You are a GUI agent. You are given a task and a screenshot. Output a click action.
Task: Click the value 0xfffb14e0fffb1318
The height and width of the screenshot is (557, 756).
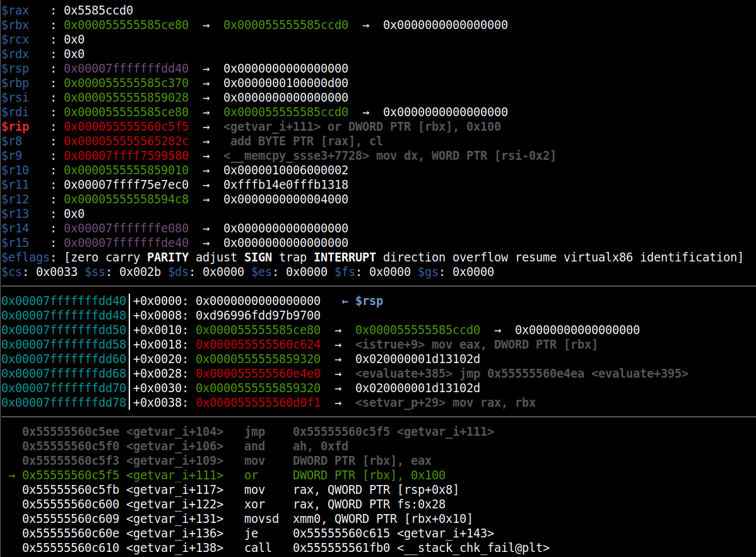click(x=286, y=184)
